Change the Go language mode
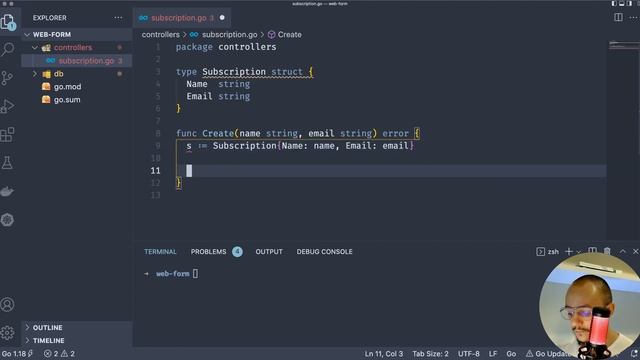The image size is (640, 360). [511, 353]
